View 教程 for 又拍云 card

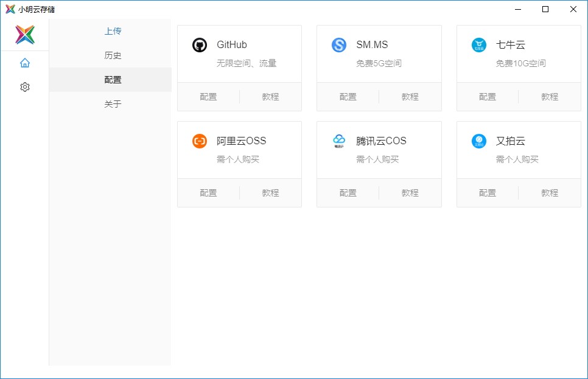pos(550,193)
